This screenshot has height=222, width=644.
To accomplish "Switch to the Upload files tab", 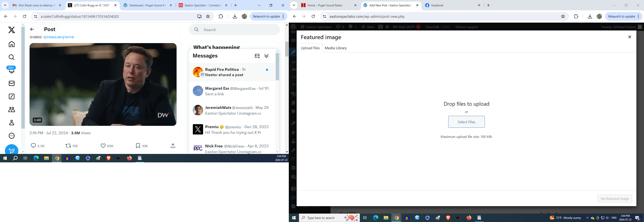I will click(x=310, y=48).
